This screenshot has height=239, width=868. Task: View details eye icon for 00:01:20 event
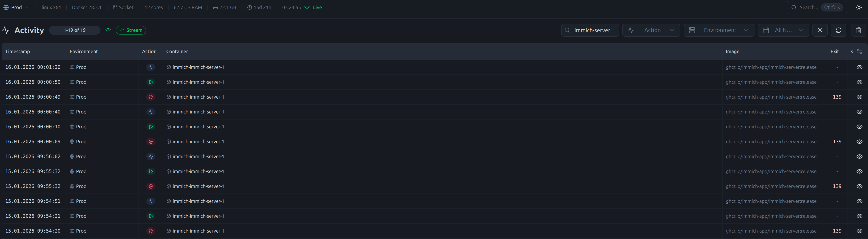point(859,67)
